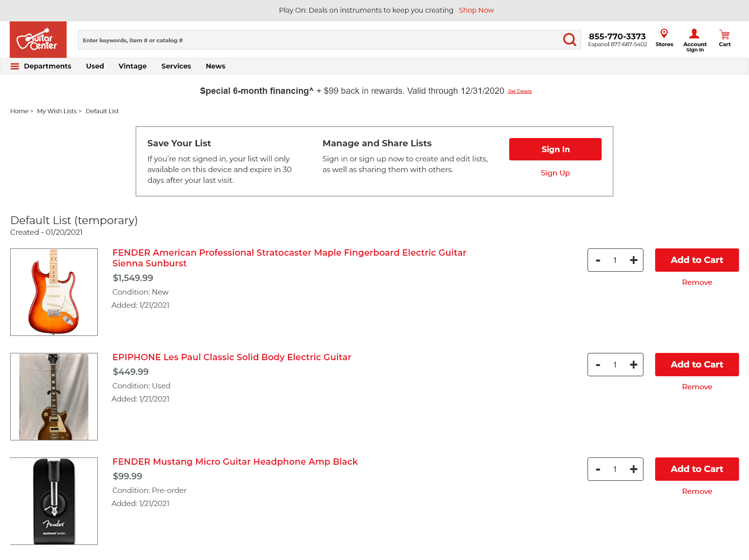Open the Fender Stratocaster product title
The width and height of the screenshot is (749, 560).
click(289, 258)
